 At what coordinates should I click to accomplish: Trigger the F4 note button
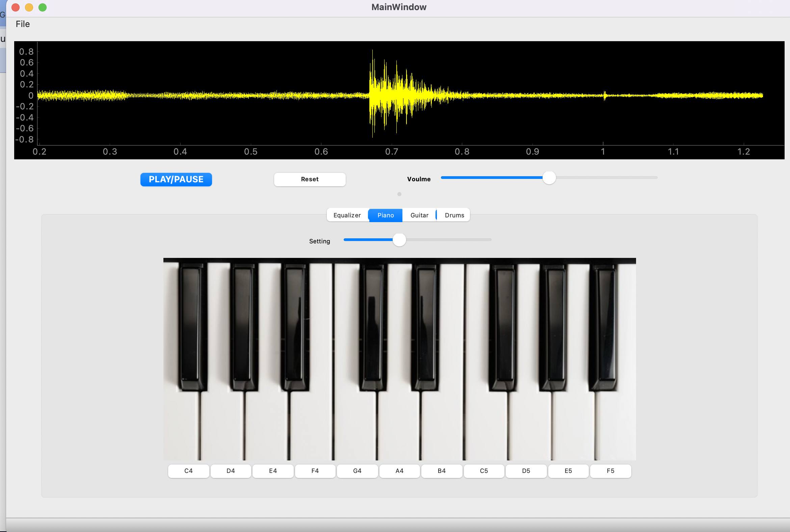[315, 471]
